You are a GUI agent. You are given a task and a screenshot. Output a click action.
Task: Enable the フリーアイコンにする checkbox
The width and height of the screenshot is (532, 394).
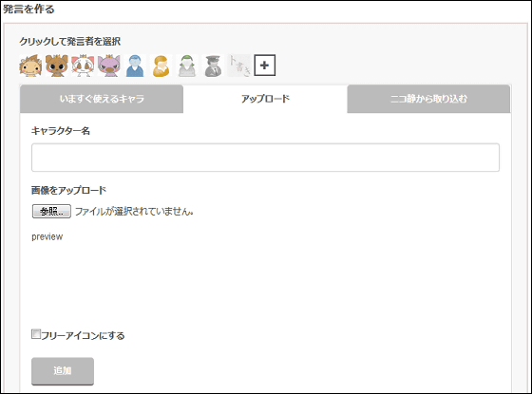(x=36, y=334)
